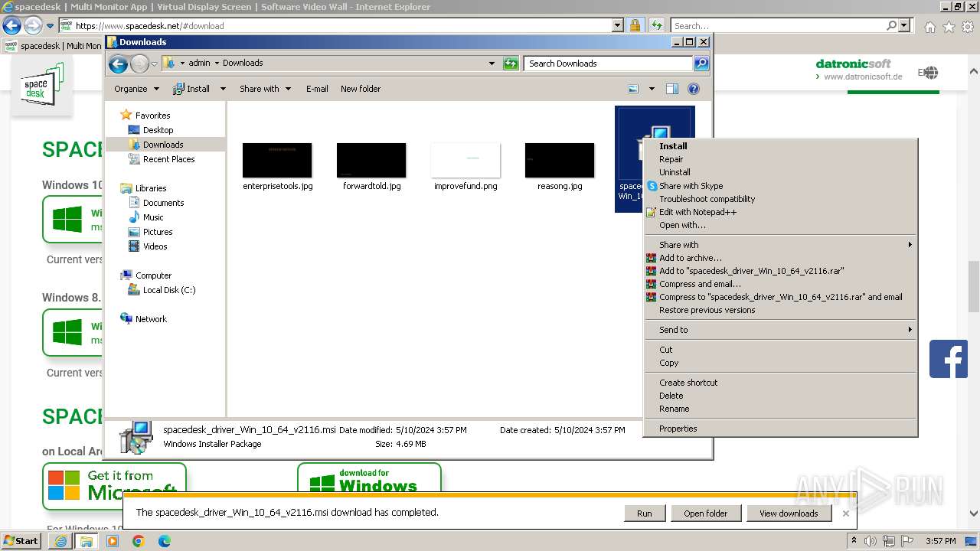Select Troubleshoot compatibility menu entry
Image resolution: width=980 pixels, height=551 pixels.
coord(780,199)
